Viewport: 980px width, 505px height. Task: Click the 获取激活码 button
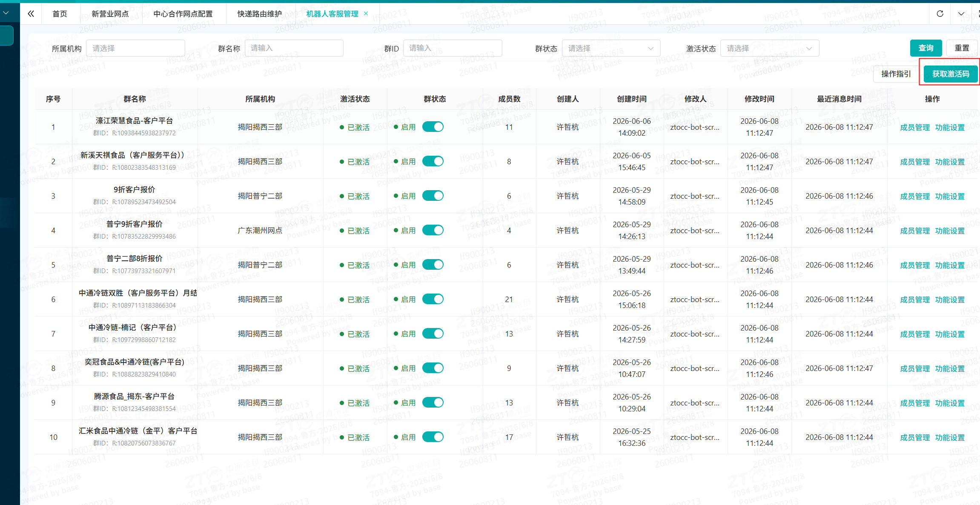[951, 74]
